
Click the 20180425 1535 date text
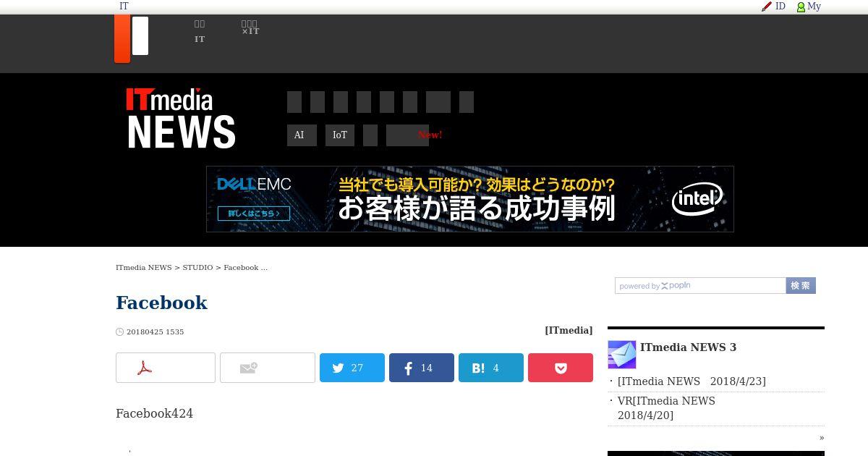[x=155, y=332]
